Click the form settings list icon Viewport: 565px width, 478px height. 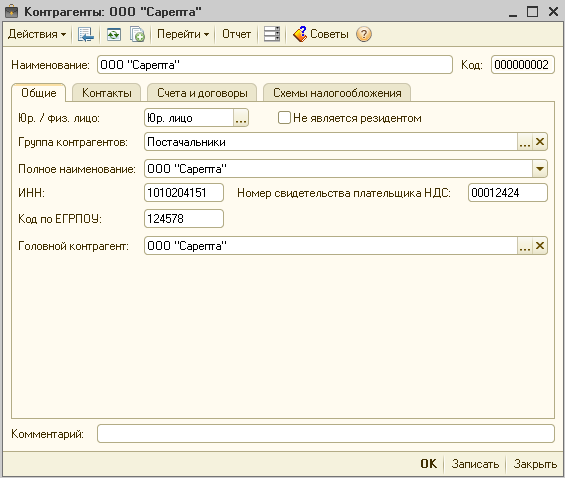point(272,34)
